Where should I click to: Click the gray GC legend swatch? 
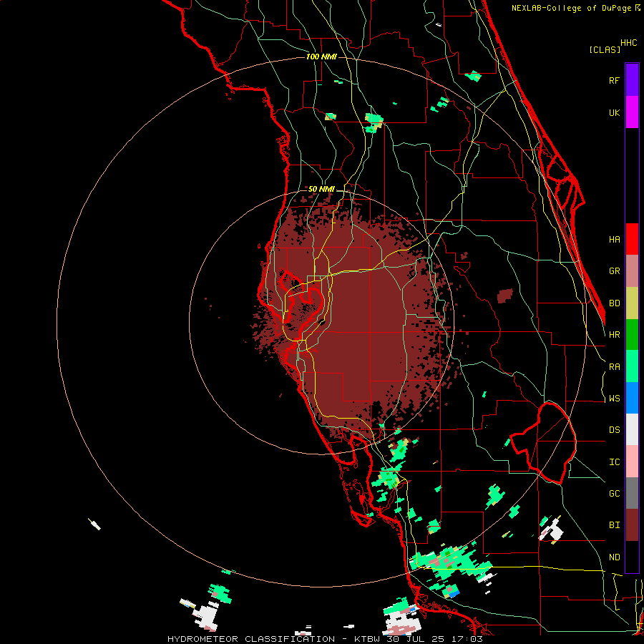(632, 493)
